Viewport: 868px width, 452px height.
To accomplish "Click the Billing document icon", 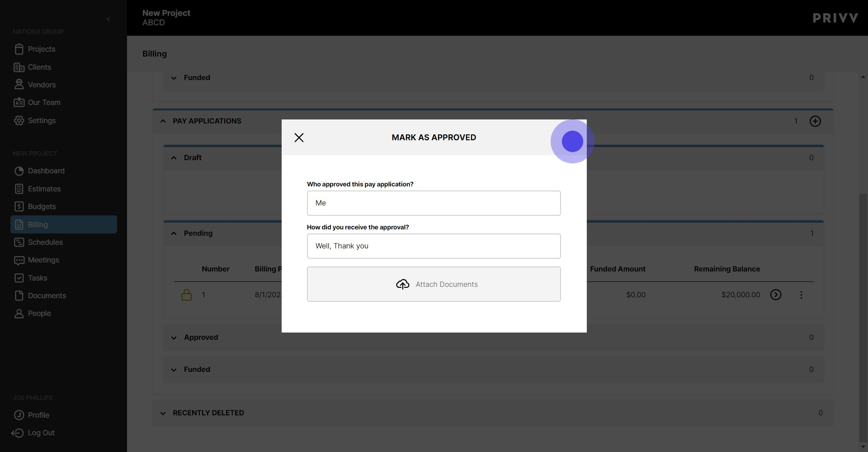I will [19, 224].
